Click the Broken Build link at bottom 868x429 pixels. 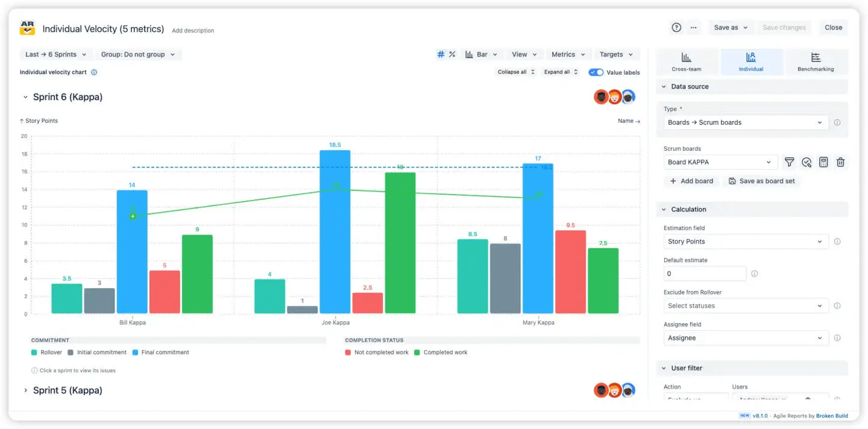click(x=832, y=415)
